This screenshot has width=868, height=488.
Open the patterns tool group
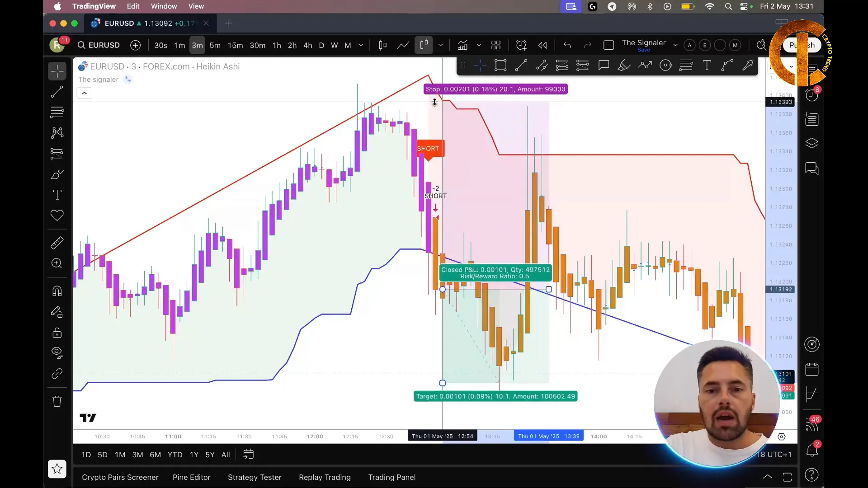click(57, 132)
